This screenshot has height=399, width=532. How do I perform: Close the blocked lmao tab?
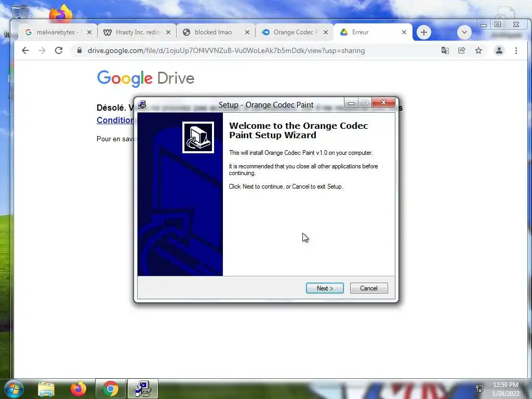click(x=247, y=32)
